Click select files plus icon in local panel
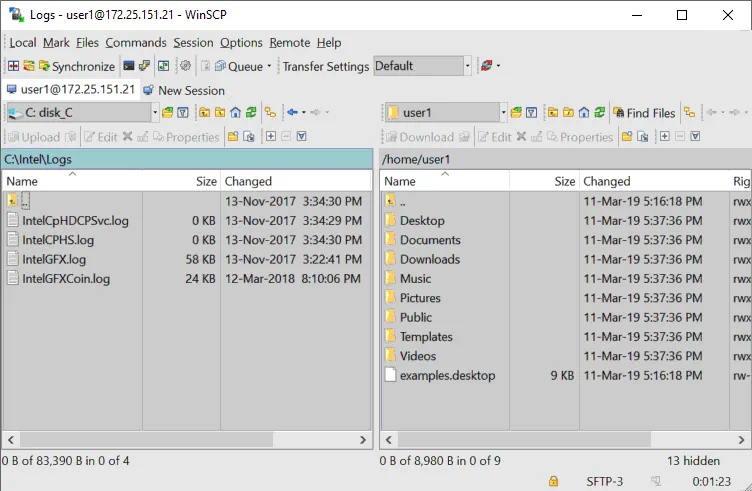This screenshot has height=491, width=752. (270, 137)
